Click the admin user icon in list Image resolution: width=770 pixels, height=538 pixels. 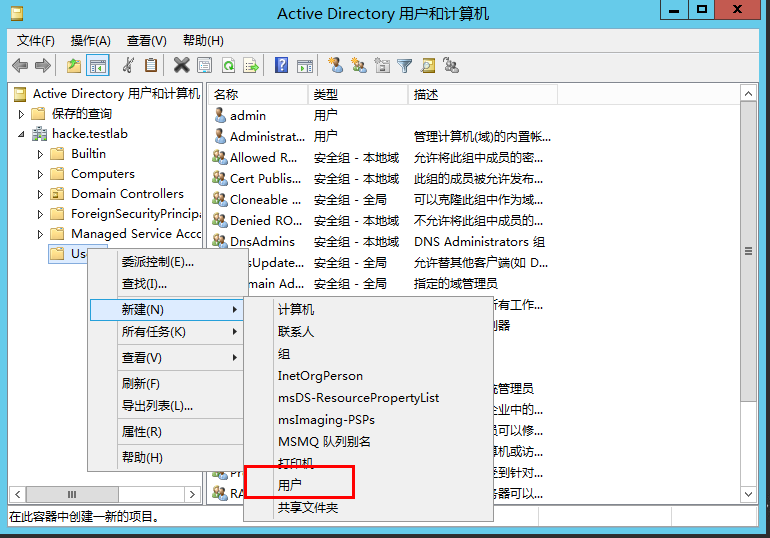coord(220,115)
